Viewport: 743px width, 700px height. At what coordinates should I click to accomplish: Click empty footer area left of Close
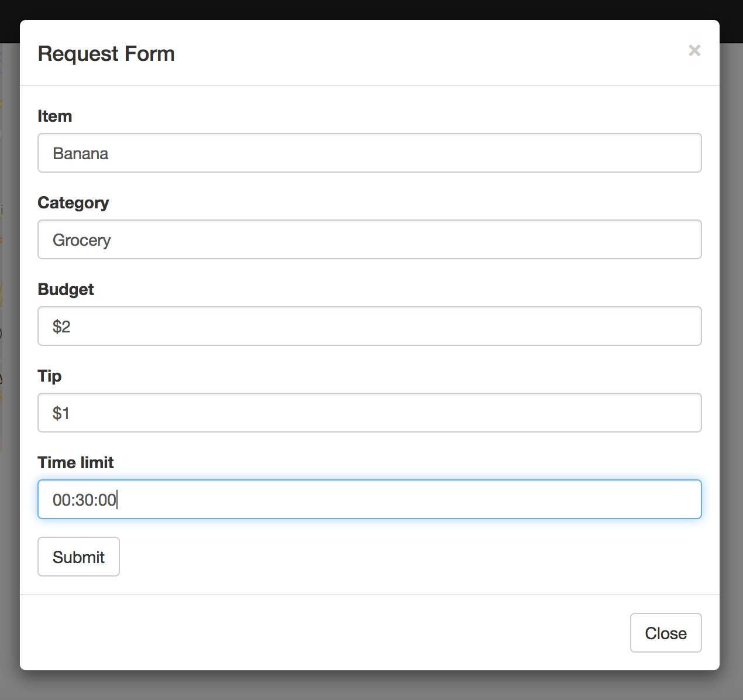(322, 633)
